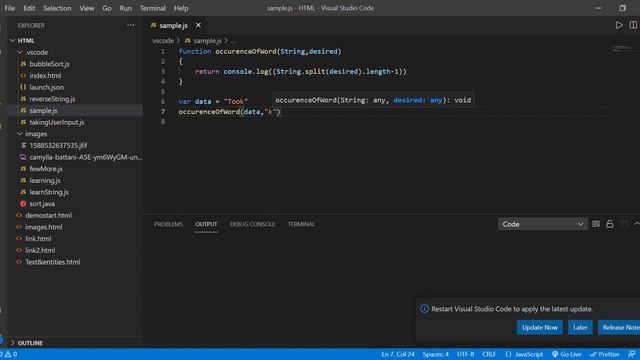
Task: Open the Help menu
Action: pos(181,8)
